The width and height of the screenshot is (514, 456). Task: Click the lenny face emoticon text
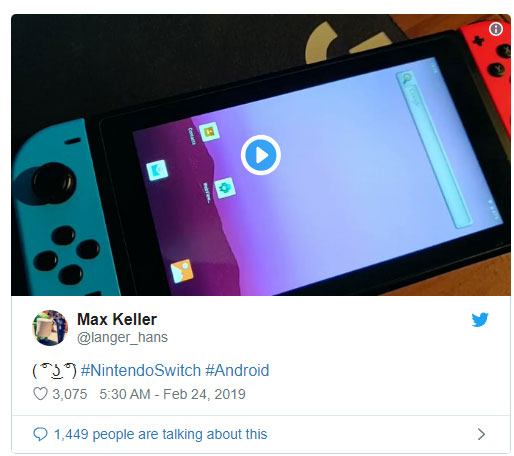pyautogui.click(x=55, y=371)
